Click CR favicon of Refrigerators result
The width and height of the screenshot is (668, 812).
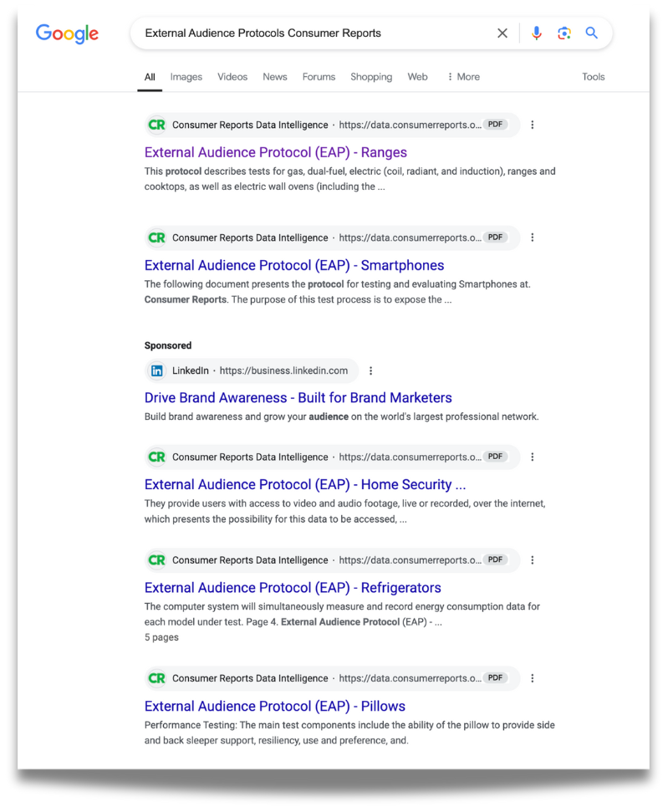pos(157,560)
